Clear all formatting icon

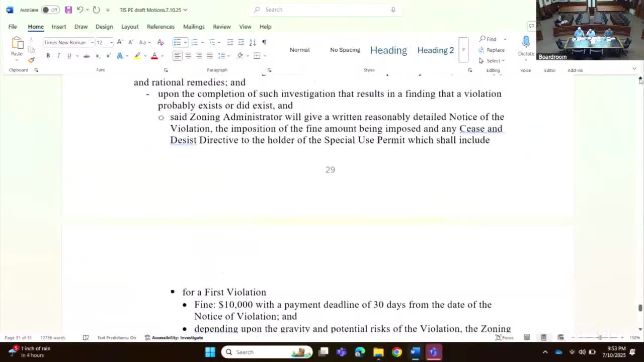[x=160, y=42]
